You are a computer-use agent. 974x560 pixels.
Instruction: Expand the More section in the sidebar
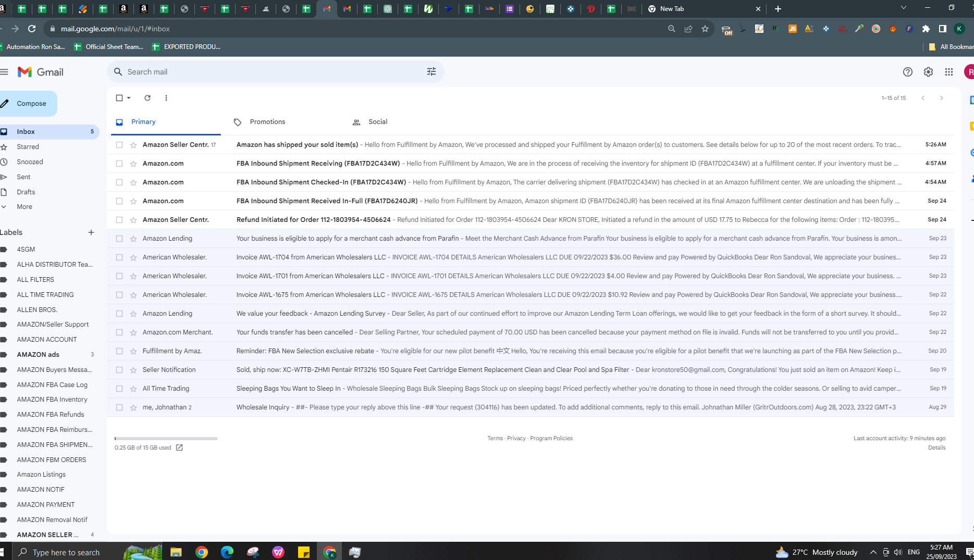pyautogui.click(x=24, y=207)
